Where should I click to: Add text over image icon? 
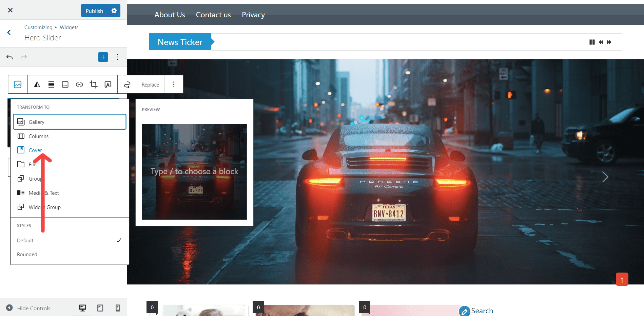108,85
